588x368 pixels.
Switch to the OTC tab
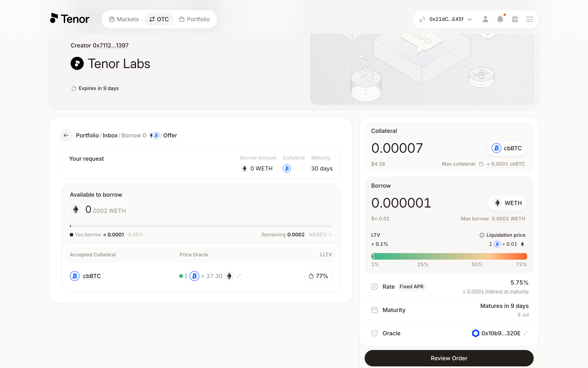(159, 19)
